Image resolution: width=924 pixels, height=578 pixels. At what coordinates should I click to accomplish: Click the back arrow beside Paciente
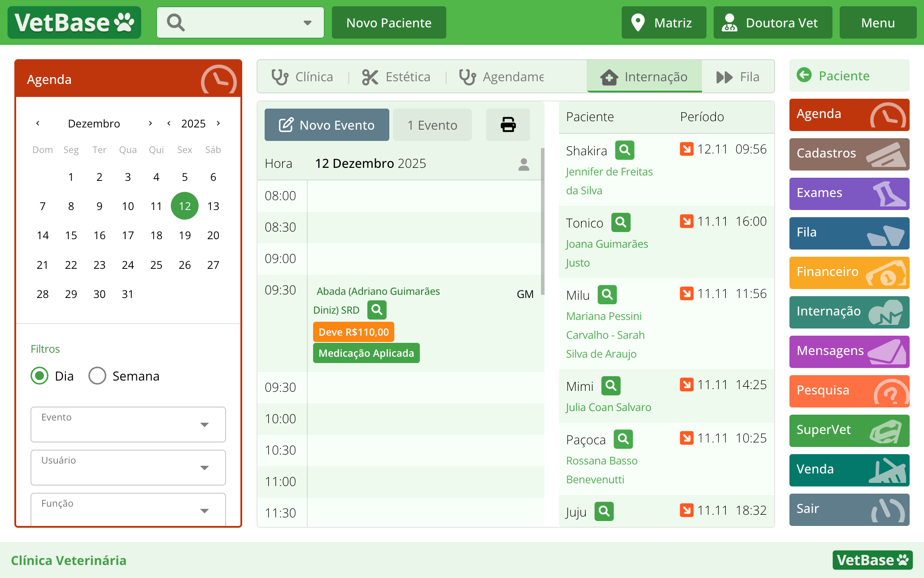(804, 75)
